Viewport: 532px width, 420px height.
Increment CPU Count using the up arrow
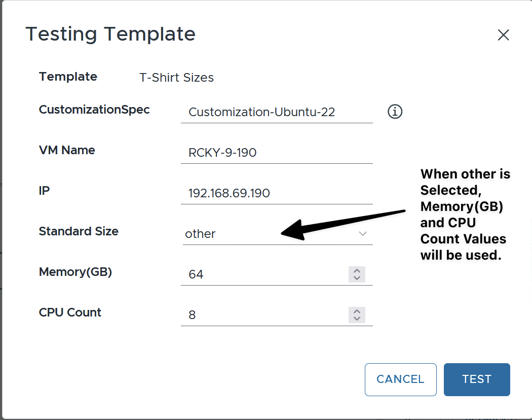coord(357,311)
